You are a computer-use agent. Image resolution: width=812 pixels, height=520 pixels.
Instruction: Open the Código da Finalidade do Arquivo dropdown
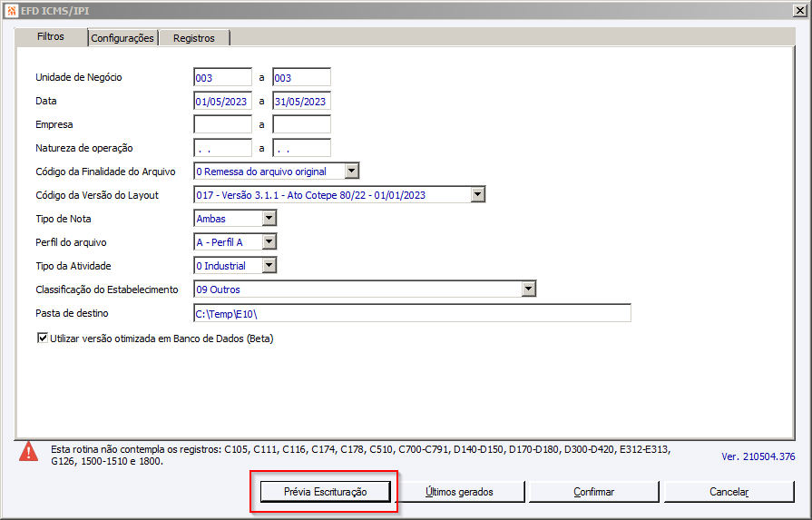click(x=352, y=171)
